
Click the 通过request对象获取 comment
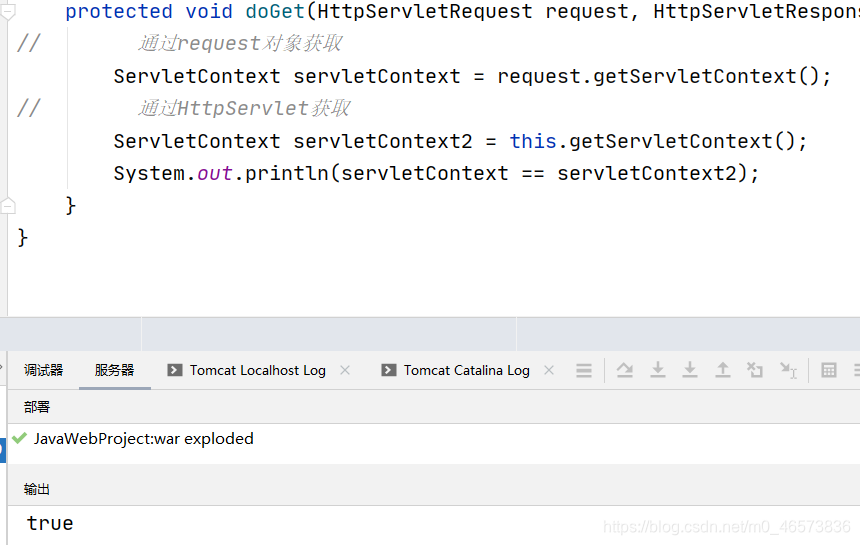pyautogui.click(x=240, y=43)
